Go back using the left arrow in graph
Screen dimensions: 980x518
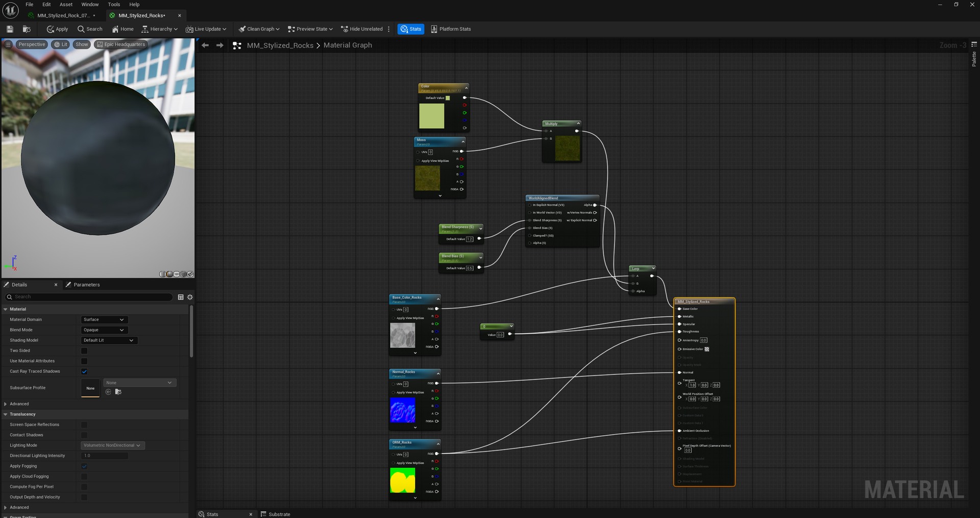click(205, 45)
